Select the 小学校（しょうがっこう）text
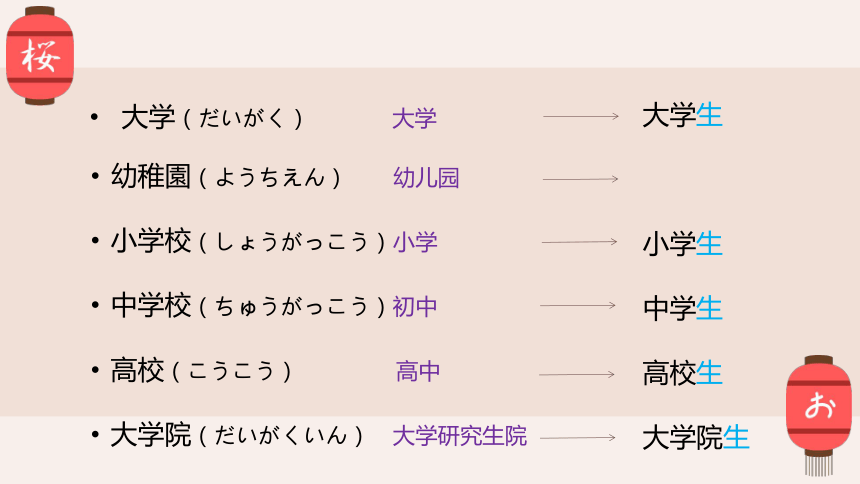860x484 pixels. click(248, 241)
